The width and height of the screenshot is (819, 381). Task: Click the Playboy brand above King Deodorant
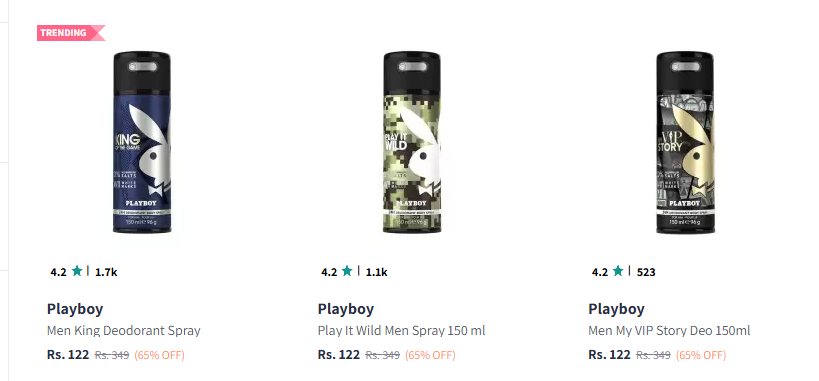[75, 309]
